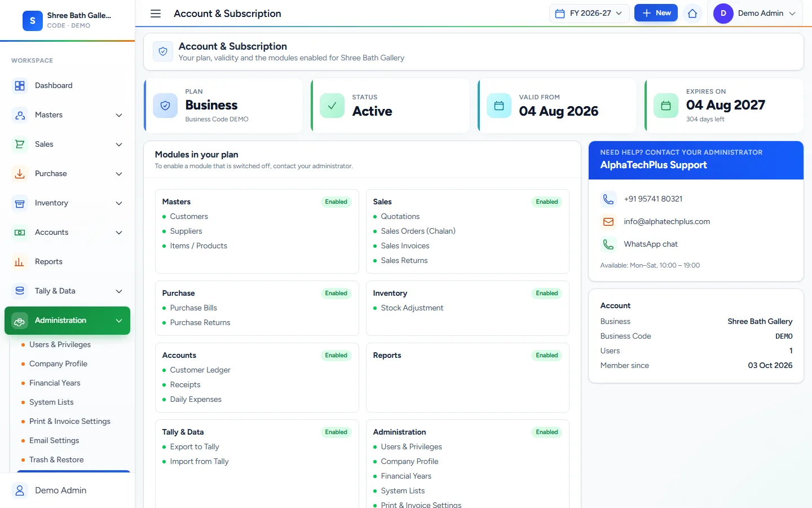Click the Tally & Data module Enabled badge
Viewport: 812px width, 508px height.
(336, 432)
